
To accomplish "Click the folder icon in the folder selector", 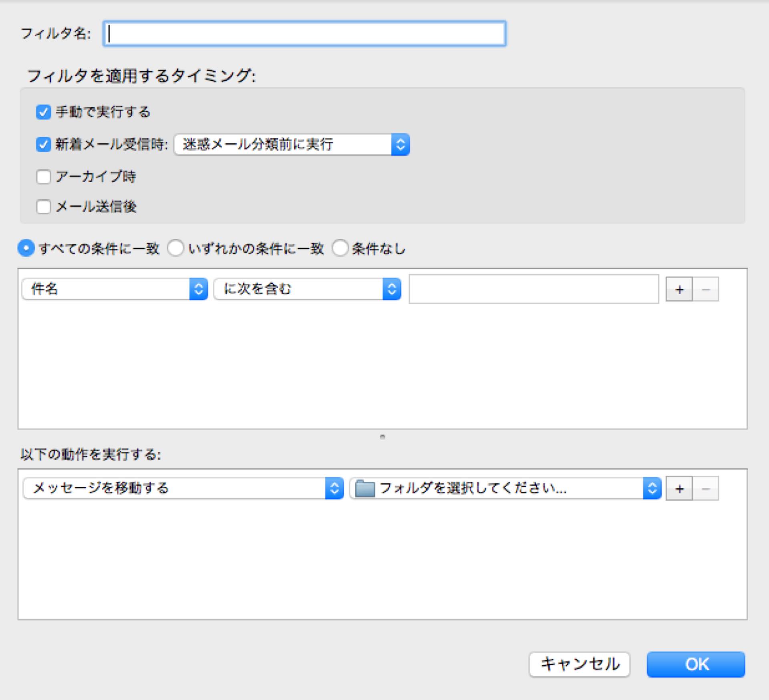I will (364, 489).
